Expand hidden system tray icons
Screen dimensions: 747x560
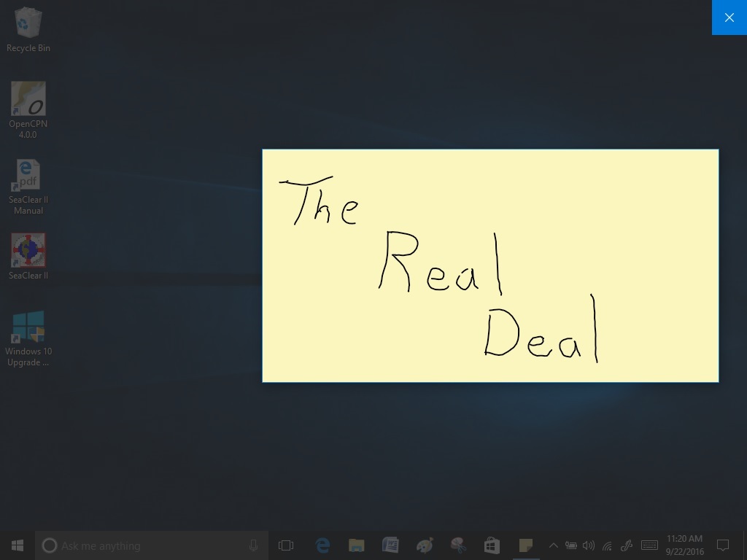point(553,545)
